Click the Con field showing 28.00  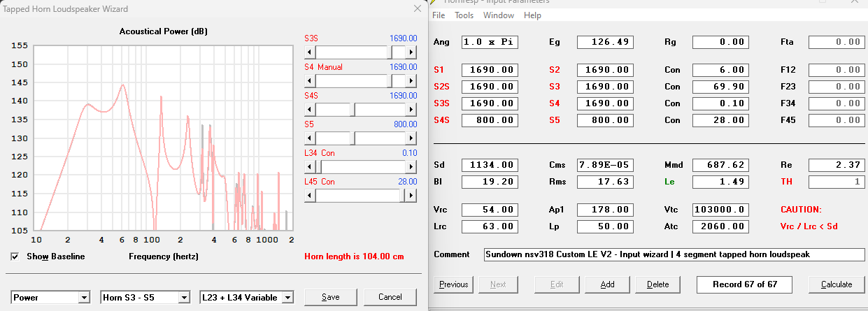[x=720, y=120]
